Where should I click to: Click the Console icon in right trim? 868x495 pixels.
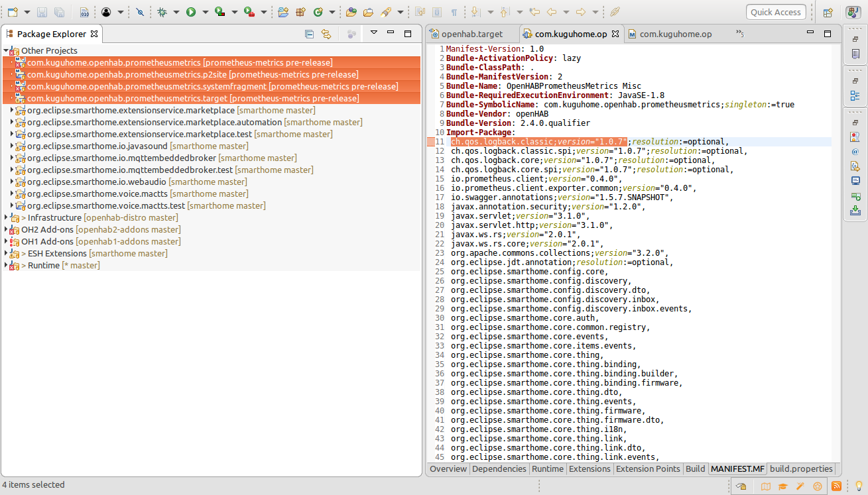pyautogui.click(x=855, y=180)
